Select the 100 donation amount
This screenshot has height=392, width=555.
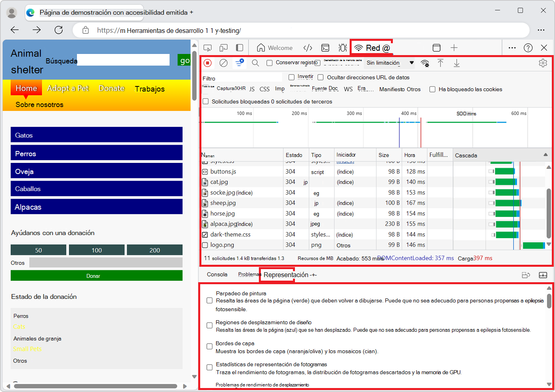tap(96, 250)
